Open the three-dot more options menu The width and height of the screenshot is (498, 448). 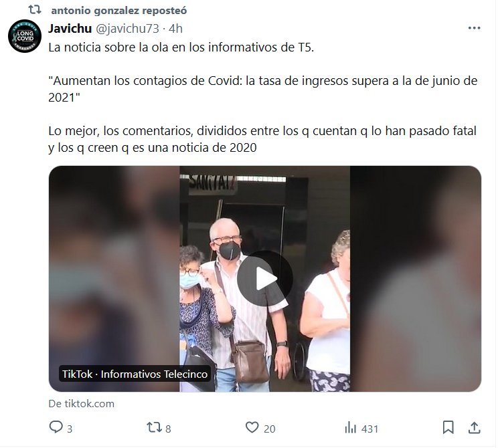[x=474, y=28]
